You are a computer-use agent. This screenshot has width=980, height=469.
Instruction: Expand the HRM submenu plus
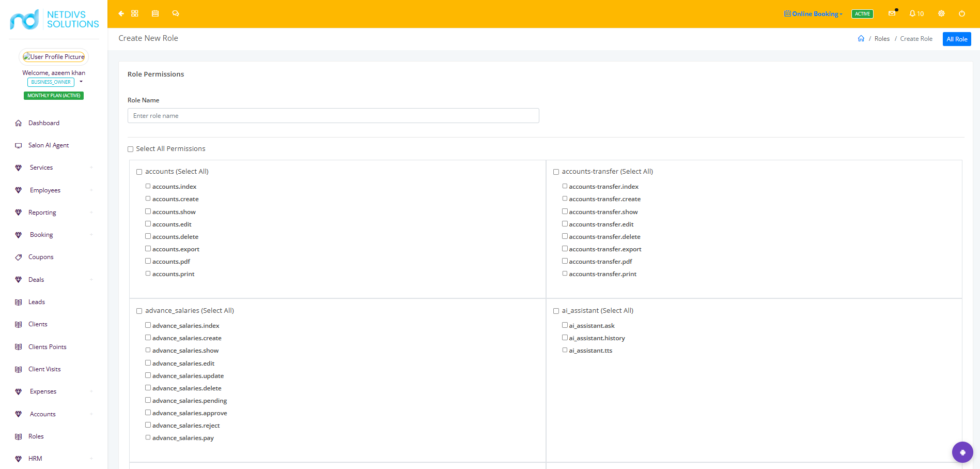91,459
